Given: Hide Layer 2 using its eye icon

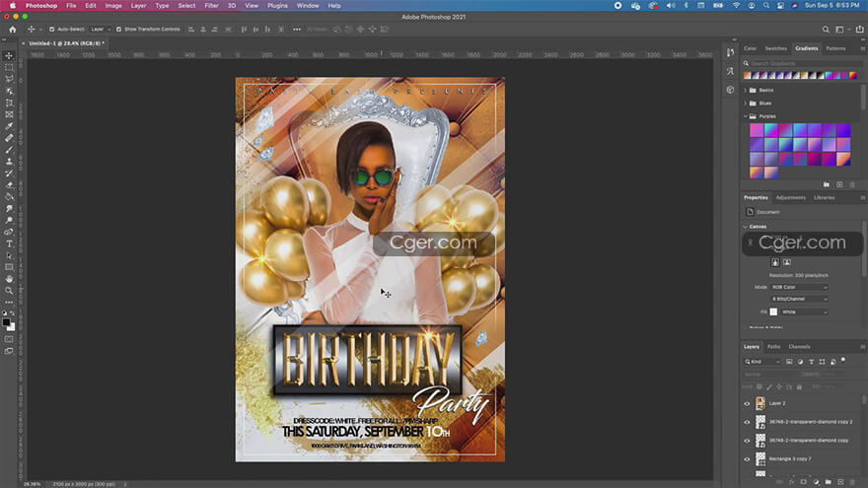Looking at the screenshot, I should click(x=747, y=403).
